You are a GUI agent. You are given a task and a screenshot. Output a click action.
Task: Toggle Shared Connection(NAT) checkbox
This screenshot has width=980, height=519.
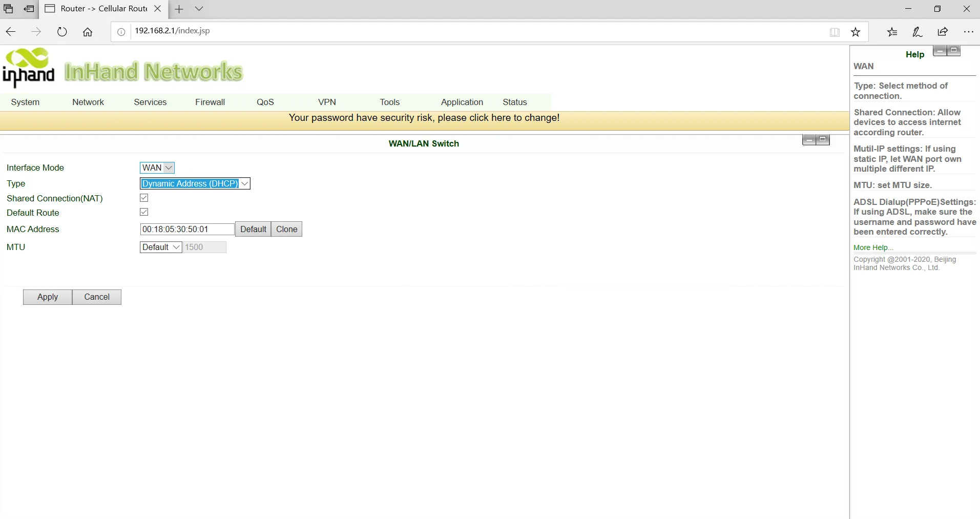click(x=144, y=198)
